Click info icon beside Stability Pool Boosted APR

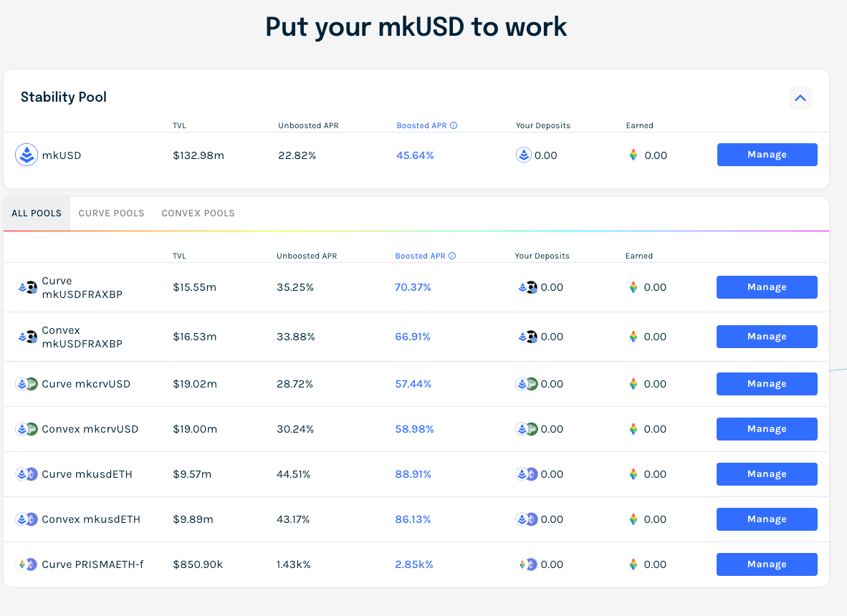point(454,126)
